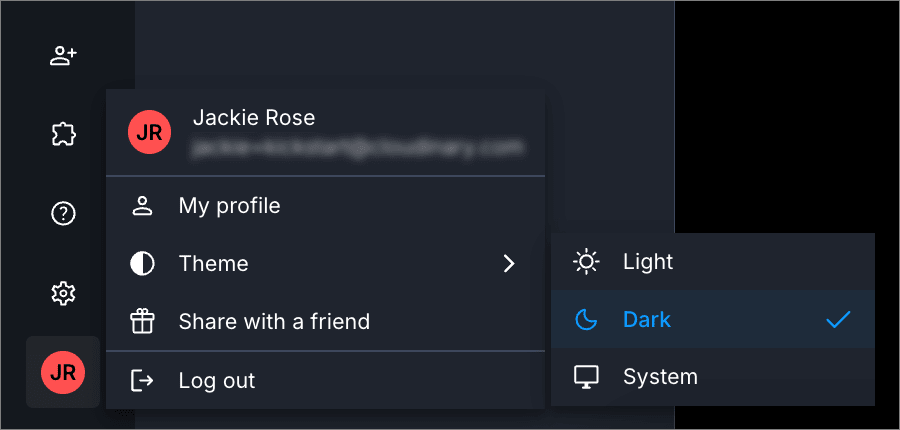This screenshot has width=900, height=430.
Task: Click the gift icon for sharing
Action: click(x=142, y=322)
